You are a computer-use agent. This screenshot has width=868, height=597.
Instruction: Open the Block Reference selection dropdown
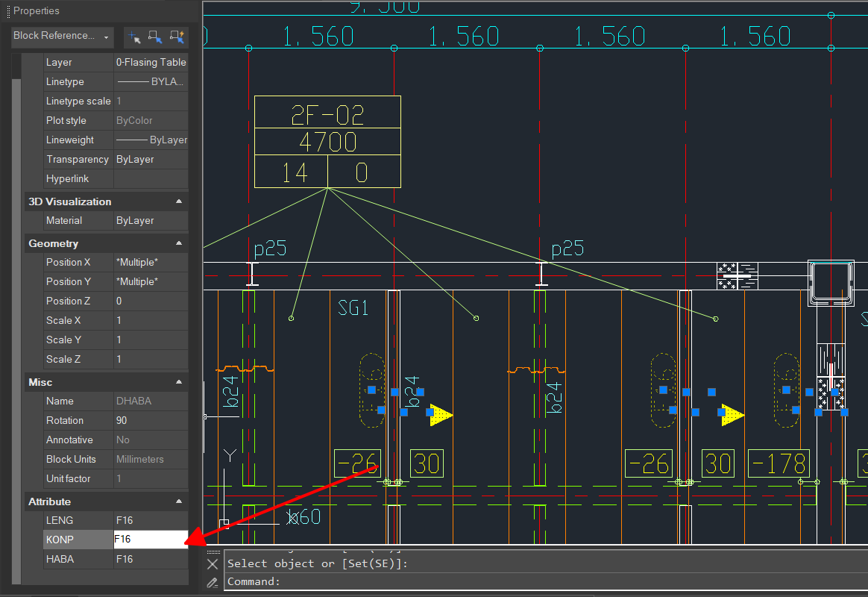[61, 36]
